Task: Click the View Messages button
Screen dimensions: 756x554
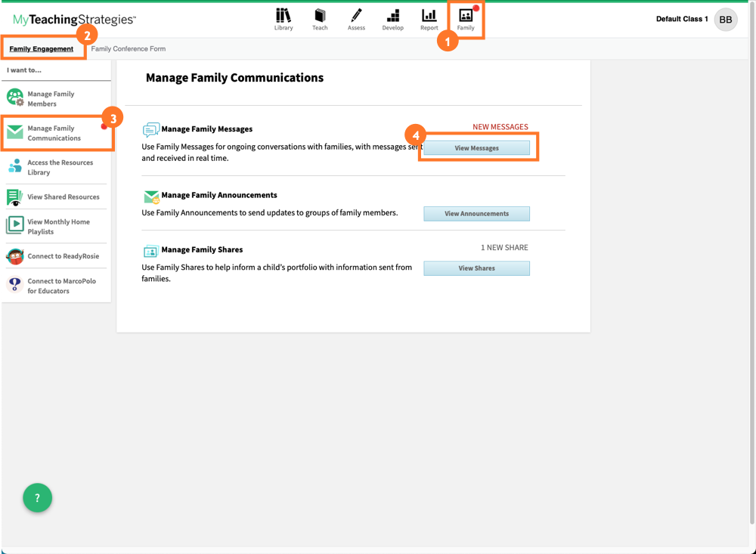Action: [478, 147]
